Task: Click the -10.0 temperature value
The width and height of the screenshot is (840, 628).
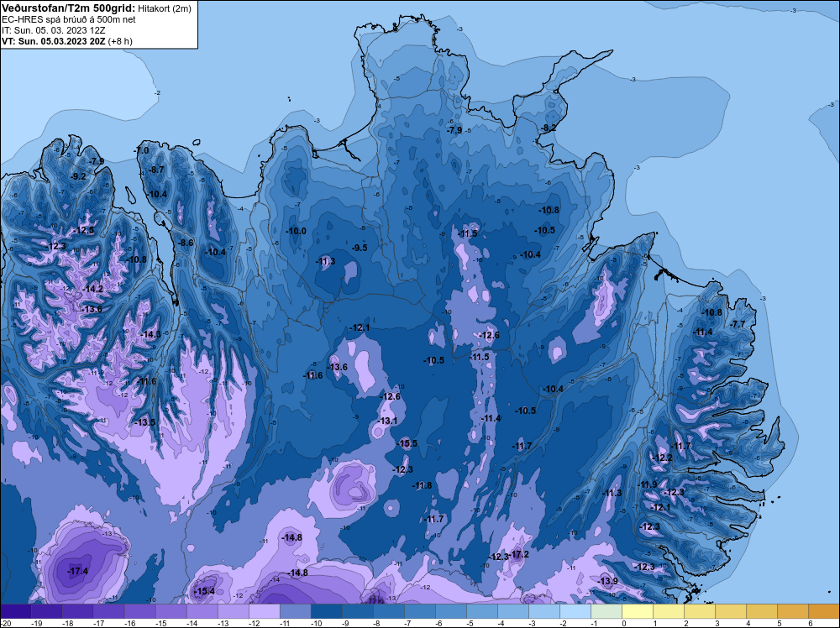Action: pyautogui.click(x=297, y=231)
